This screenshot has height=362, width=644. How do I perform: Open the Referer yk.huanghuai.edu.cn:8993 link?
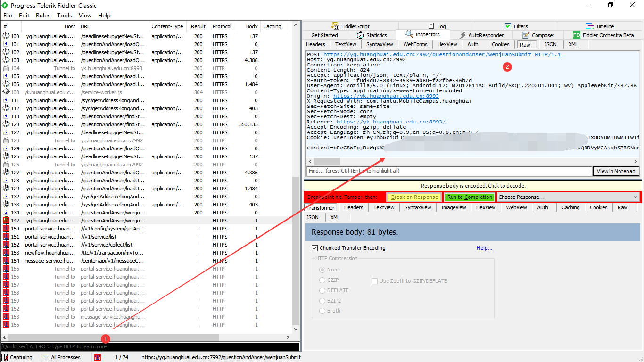(391, 122)
